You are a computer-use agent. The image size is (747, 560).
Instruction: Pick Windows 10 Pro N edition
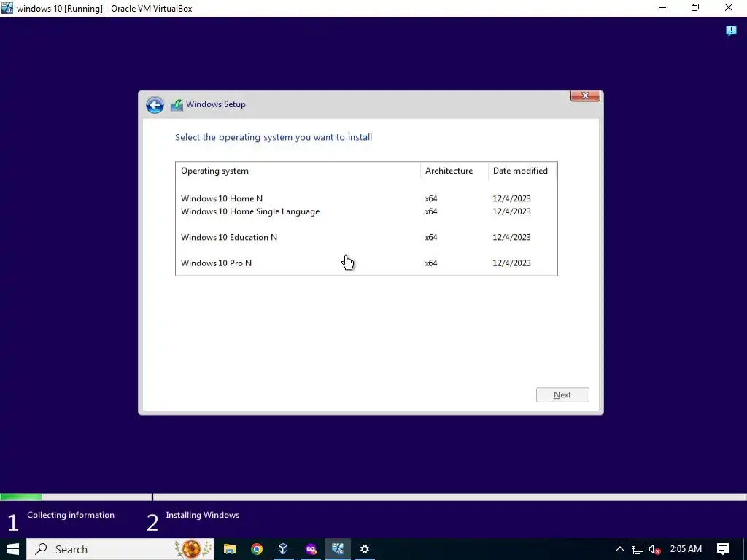(366, 262)
